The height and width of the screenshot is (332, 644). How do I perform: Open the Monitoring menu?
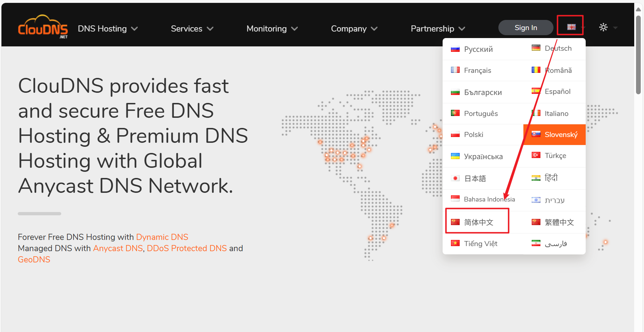[272, 29]
